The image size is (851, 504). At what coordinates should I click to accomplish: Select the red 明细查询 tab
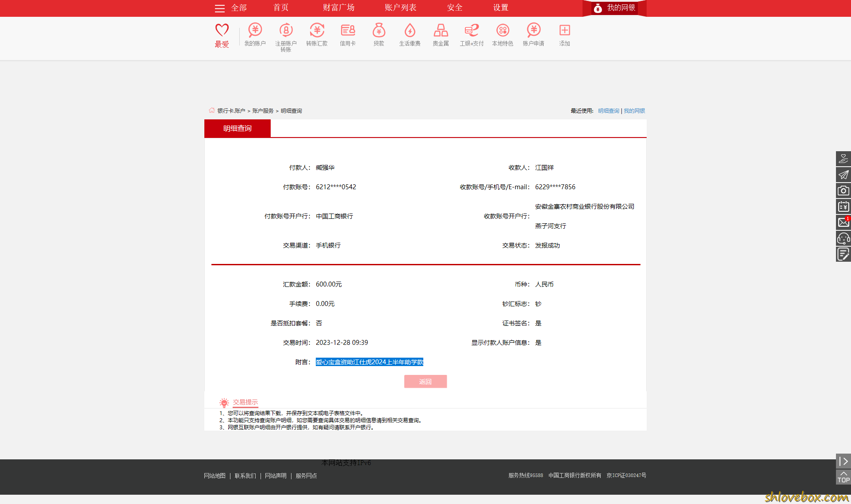(238, 128)
